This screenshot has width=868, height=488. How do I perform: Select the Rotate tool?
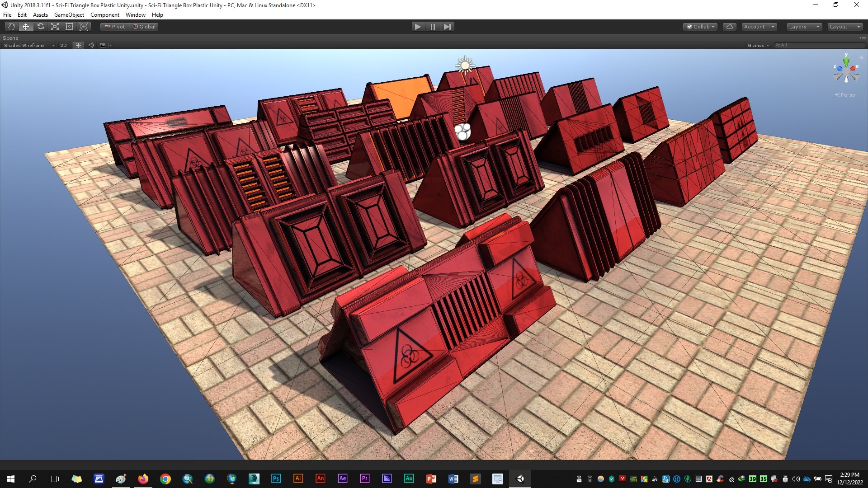40,27
